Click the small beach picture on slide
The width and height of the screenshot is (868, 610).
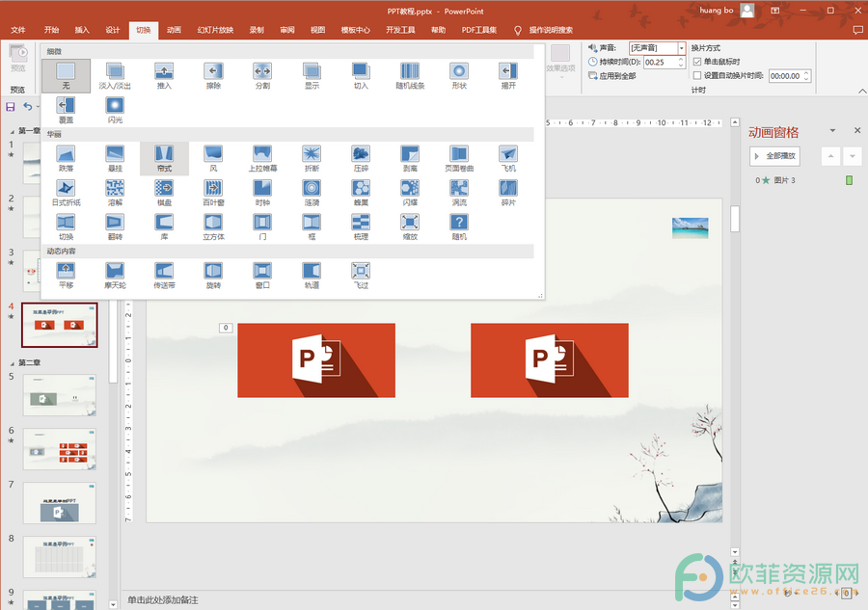coord(690,227)
